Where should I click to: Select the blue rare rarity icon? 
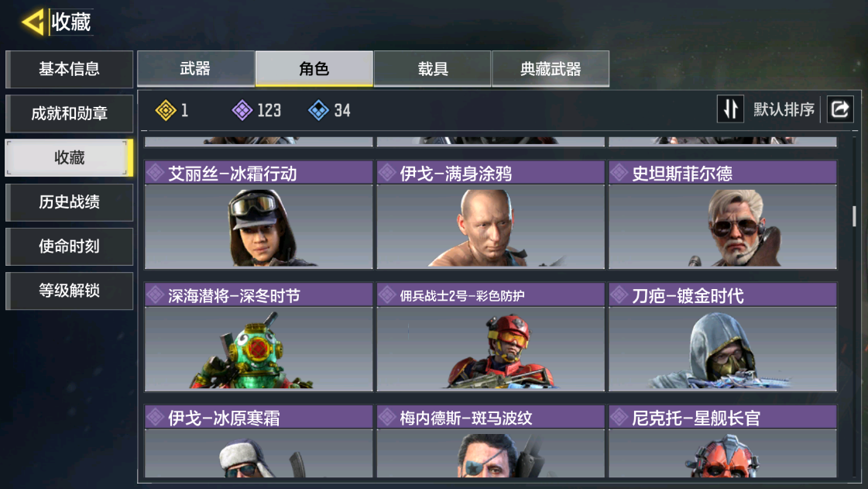[318, 110]
